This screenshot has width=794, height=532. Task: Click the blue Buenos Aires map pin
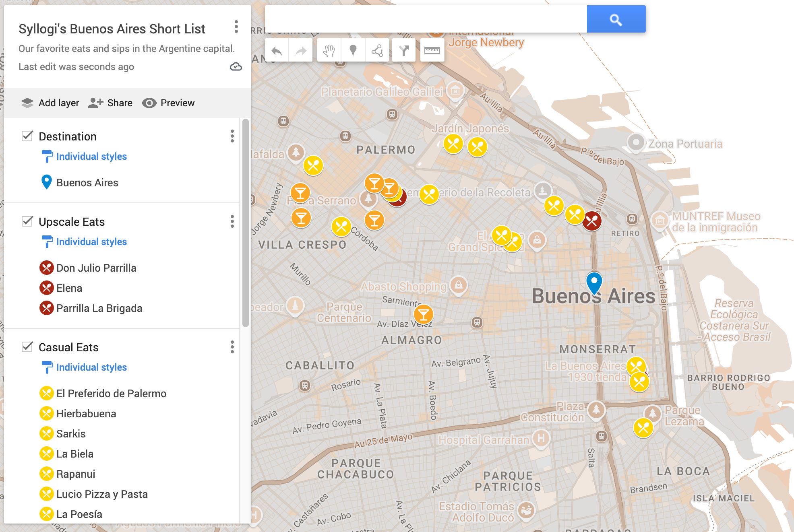click(x=594, y=282)
